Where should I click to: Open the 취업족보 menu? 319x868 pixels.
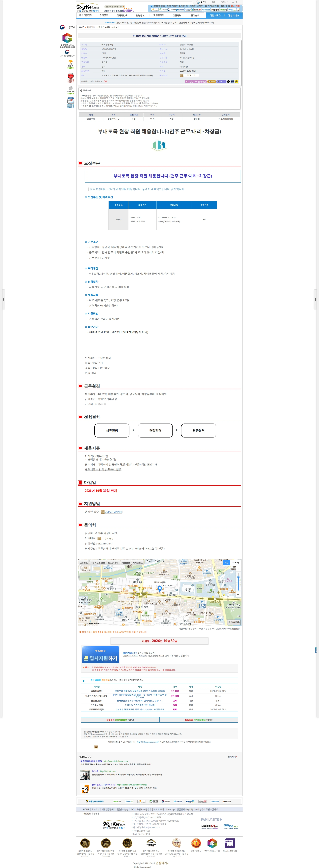point(177,15)
